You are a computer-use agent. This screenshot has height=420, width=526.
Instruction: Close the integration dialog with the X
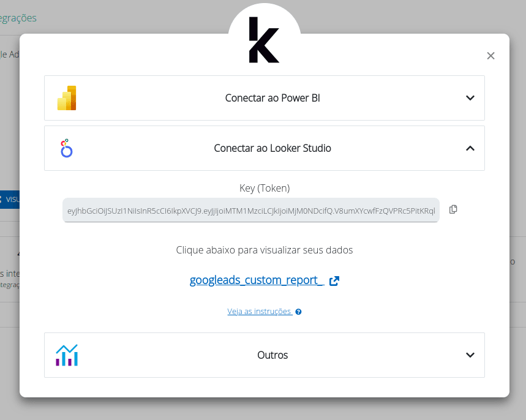[490, 56]
